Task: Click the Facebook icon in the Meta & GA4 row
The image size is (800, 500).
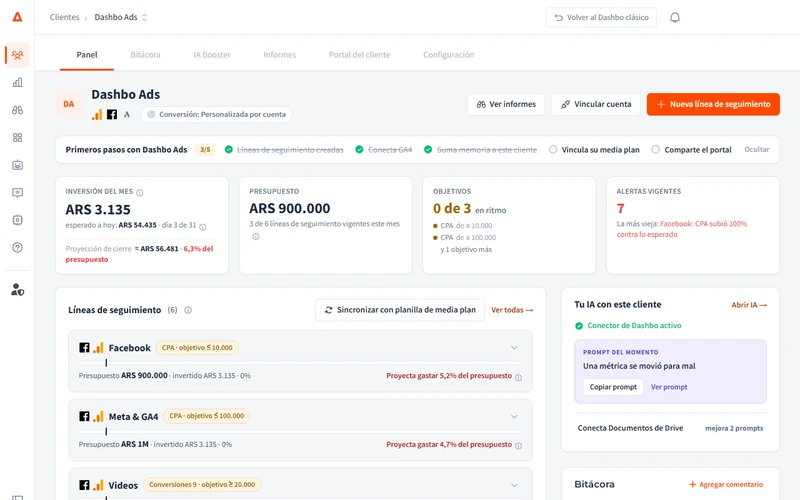Action: tap(84, 416)
